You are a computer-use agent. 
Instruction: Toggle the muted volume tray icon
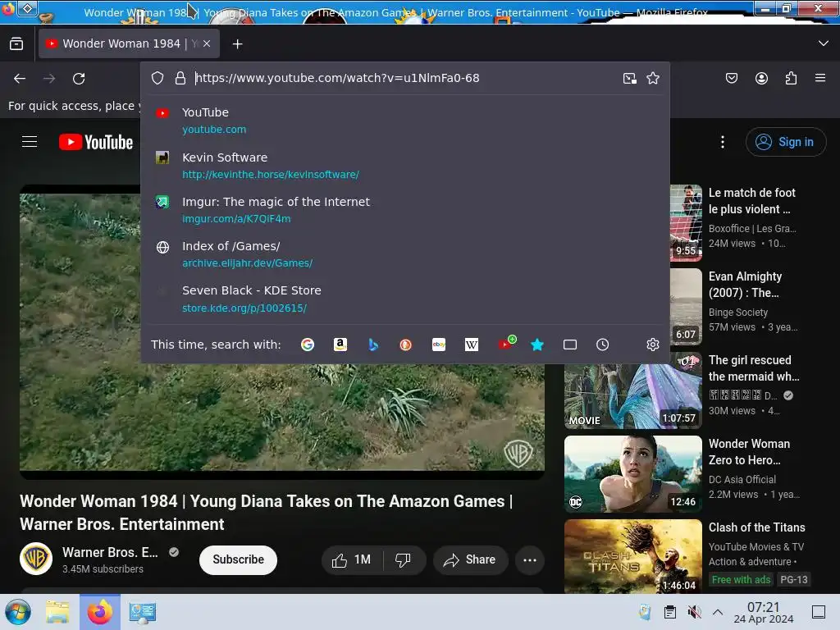(694, 612)
